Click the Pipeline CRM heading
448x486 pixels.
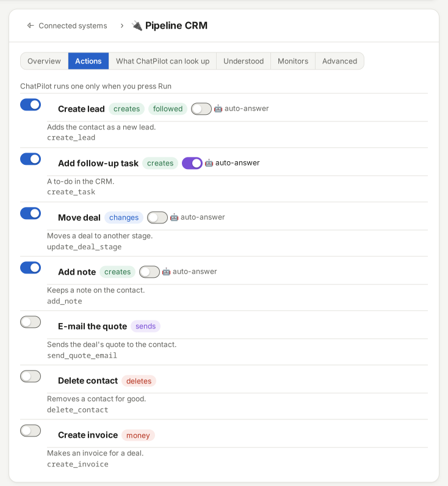click(176, 26)
